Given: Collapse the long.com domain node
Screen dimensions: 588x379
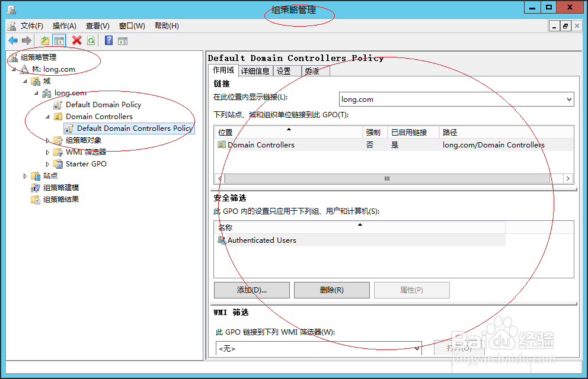Looking at the screenshot, I should click(x=36, y=93).
